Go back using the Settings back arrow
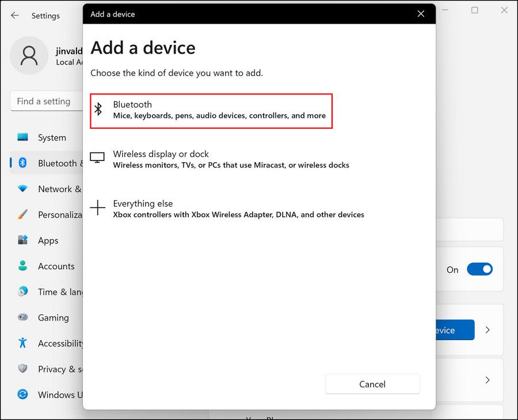This screenshot has height=420, width=518. [15, 16]
